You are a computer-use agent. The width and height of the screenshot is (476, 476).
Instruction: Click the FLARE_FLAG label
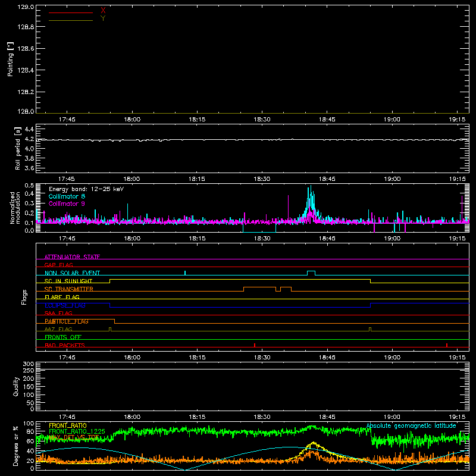click(x=62, y=297)
